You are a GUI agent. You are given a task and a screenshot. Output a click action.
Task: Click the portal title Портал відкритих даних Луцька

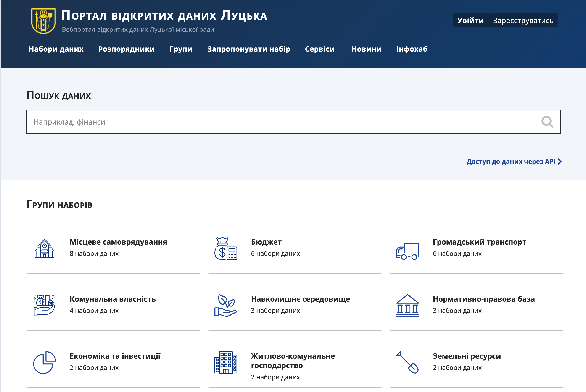164,15
